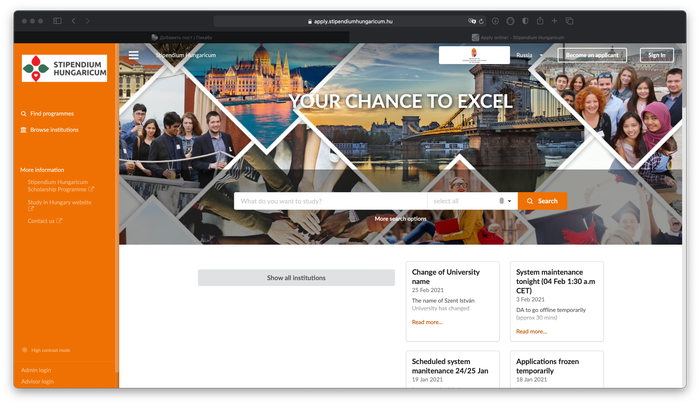Switch to Apply online Stipendium Hungaricum tab
Image resolution: width=700 pixels, height=405 pixels.
click(x=518, y=38)
